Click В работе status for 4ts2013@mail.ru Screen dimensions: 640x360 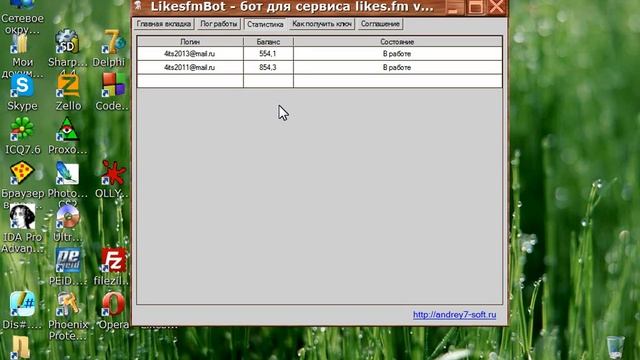397,53
